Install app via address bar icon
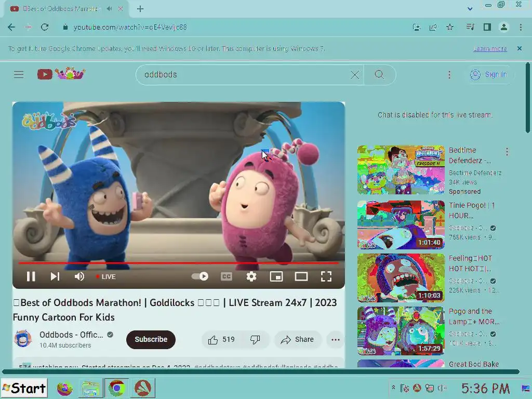The image size is (532, 399). click(x=416, y=27)
